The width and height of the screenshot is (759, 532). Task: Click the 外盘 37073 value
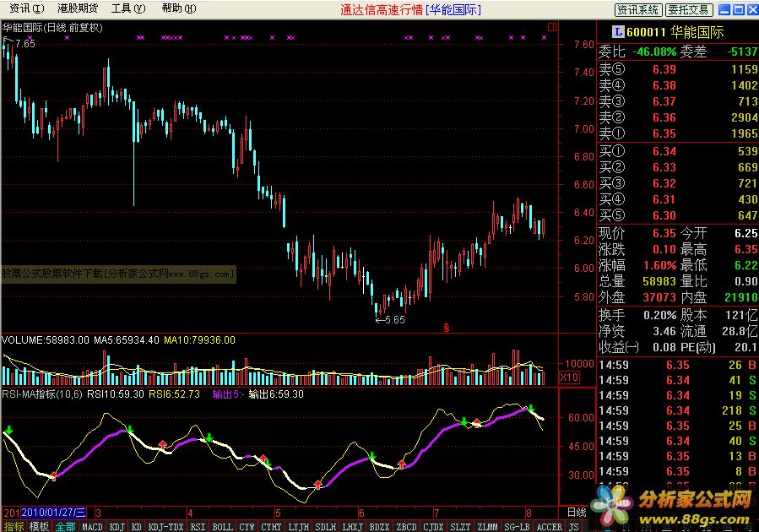[x=659, y=297]
